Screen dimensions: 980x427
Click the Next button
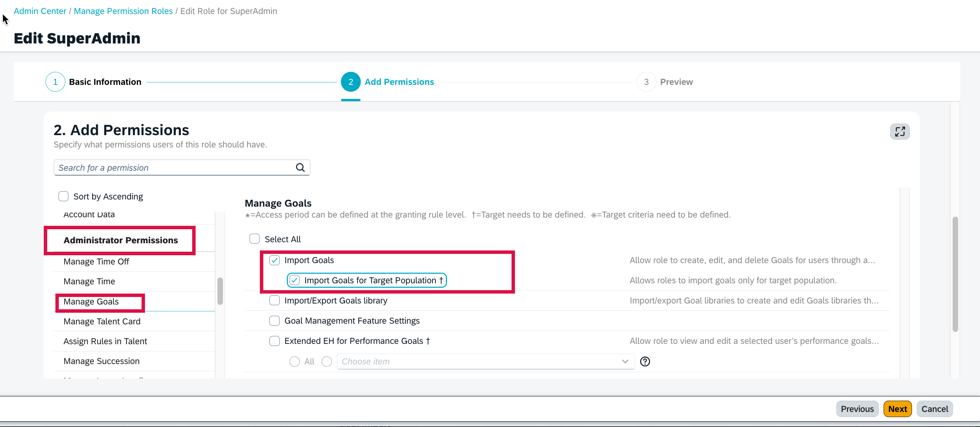pos(898,409)
